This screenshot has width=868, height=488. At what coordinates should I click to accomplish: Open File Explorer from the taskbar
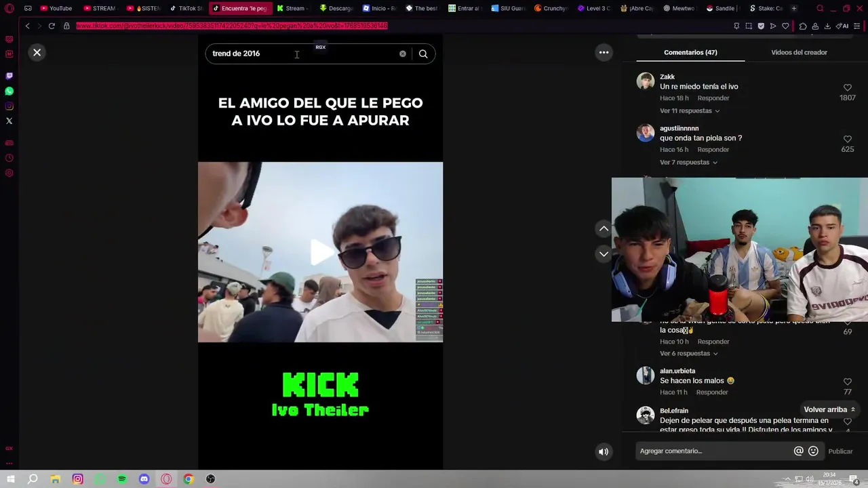pos(56,479)
